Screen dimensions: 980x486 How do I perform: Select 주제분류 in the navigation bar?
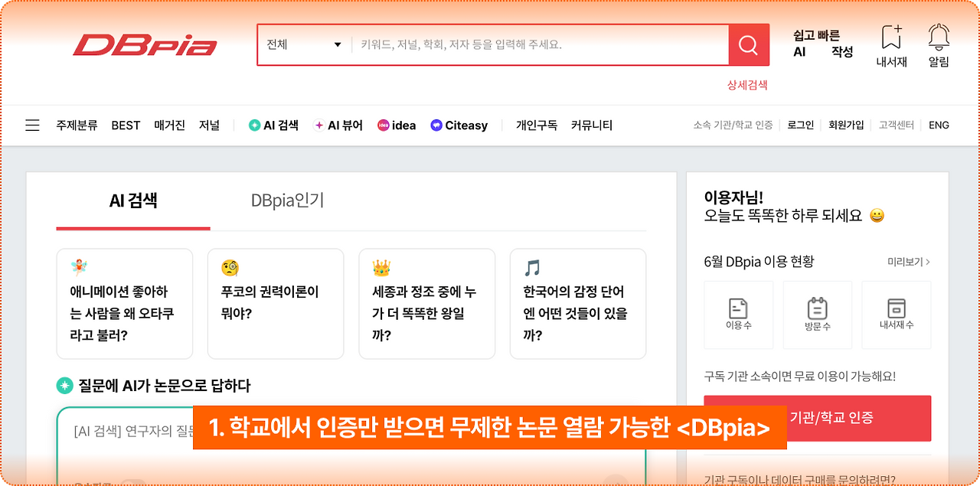[x=77, y=125]
